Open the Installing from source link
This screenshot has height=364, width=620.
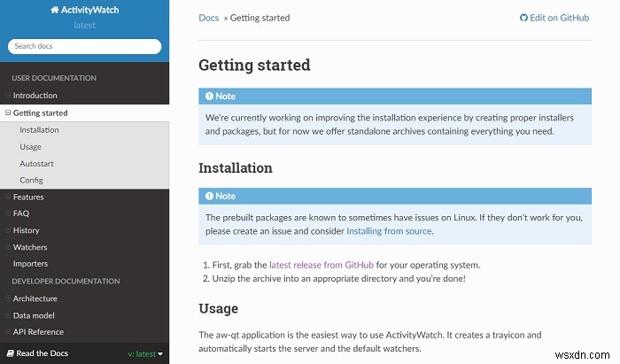coord(389,231)
